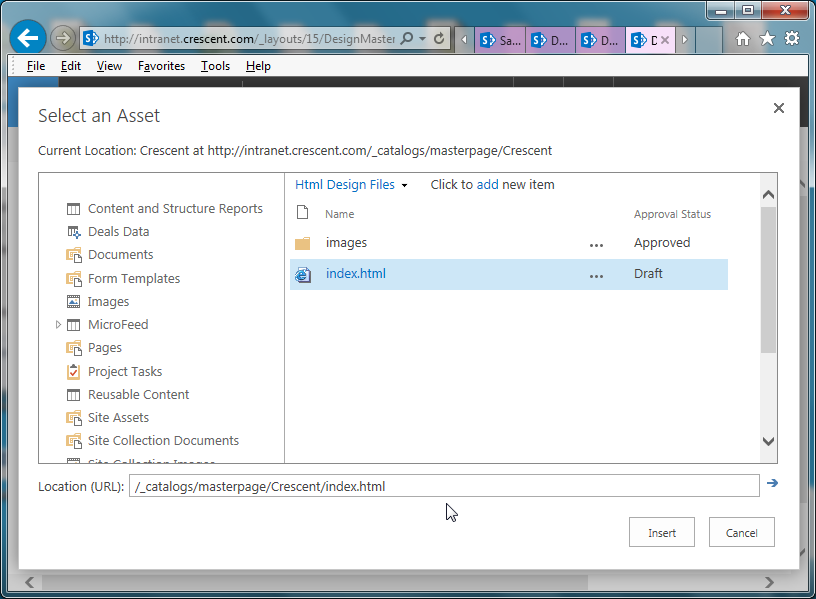Screen dimensions: 816x599
Task: Open the File menu
Action: pyautogui.click(x=35, y=65)
